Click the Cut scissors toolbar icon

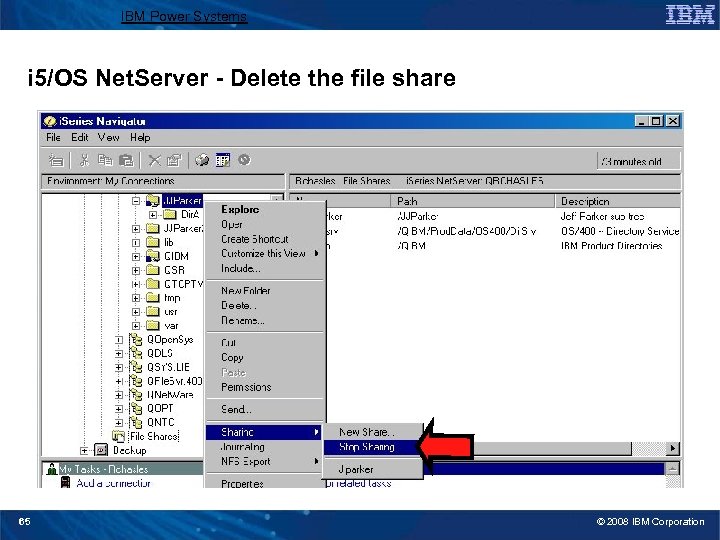84,160
